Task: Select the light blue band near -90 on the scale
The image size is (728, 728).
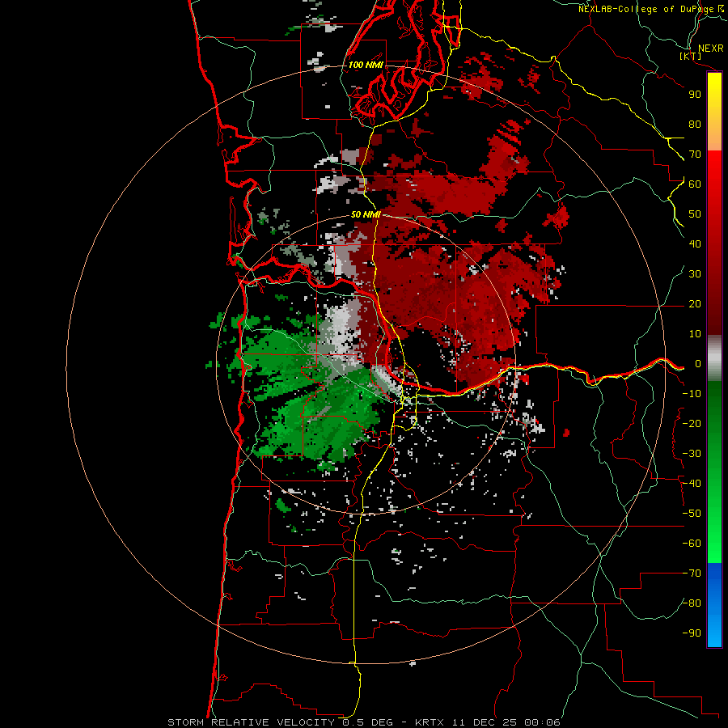Action: (714, 632)
